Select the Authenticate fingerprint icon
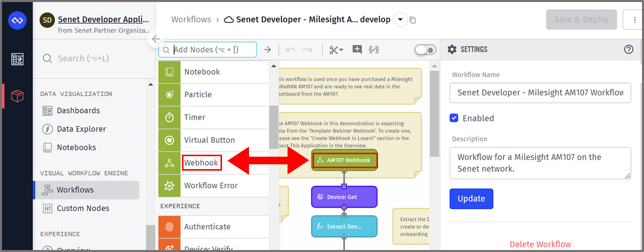 [169, 227]
